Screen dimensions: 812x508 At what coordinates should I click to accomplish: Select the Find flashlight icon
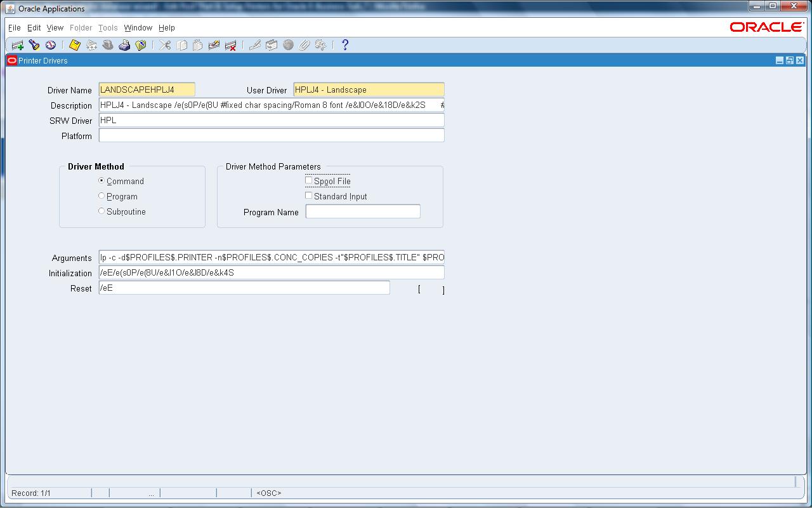tap(34, 45)
